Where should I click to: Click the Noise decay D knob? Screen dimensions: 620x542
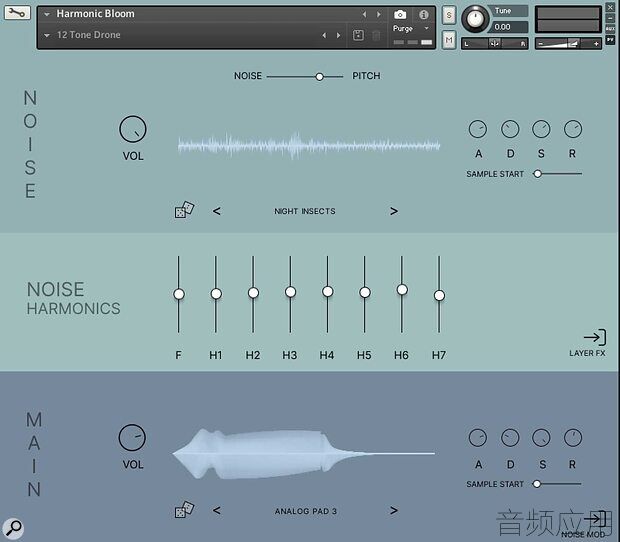510,129
